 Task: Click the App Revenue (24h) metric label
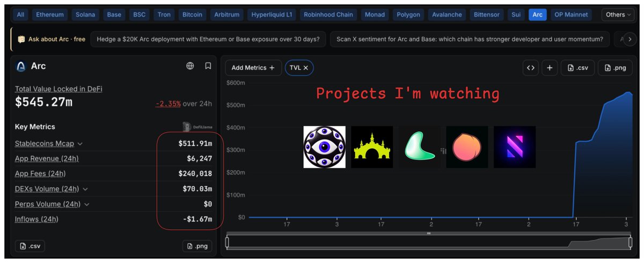coord(47,159)
